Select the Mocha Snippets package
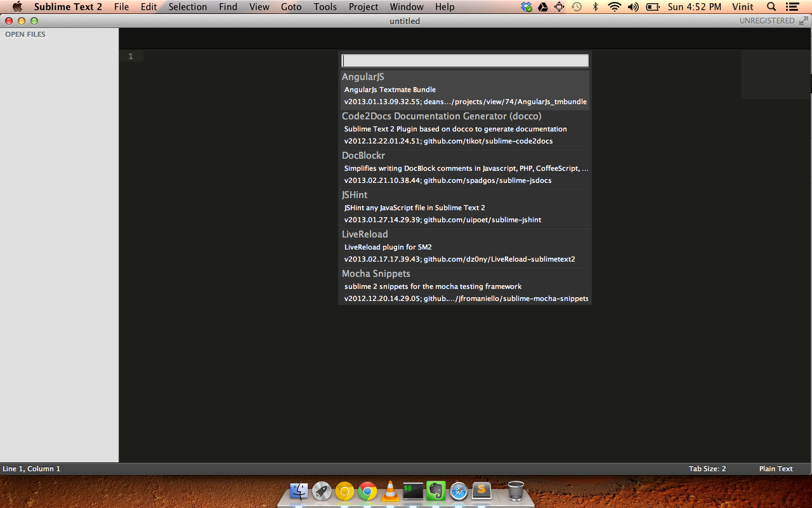 pos(465,286)
